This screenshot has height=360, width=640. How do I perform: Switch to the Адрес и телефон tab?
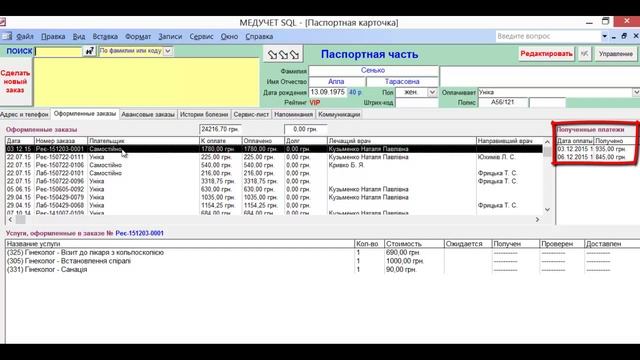[x=24, y=115]
